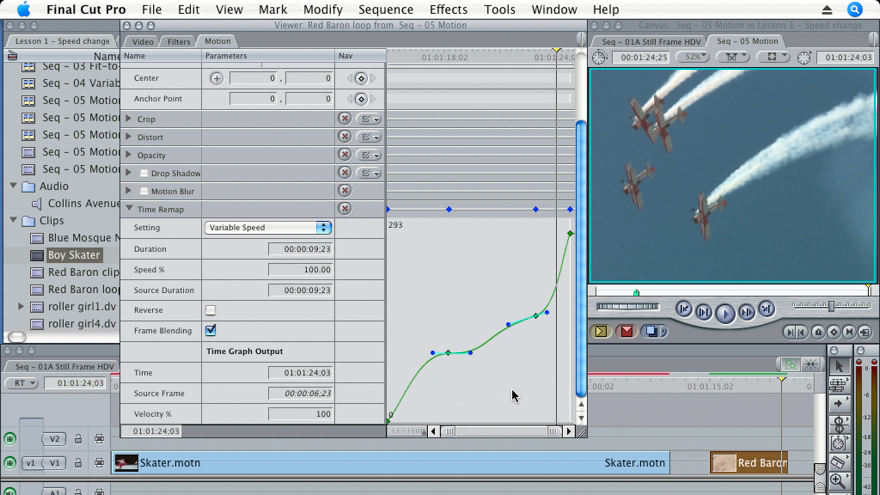Reset the Motion Blur parameters
Screen dimensions: 880x495
[345, 191]
